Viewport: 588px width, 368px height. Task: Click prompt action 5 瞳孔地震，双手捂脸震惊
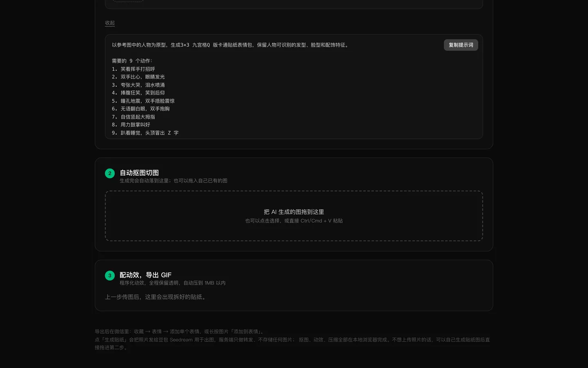tap(143, 101)
